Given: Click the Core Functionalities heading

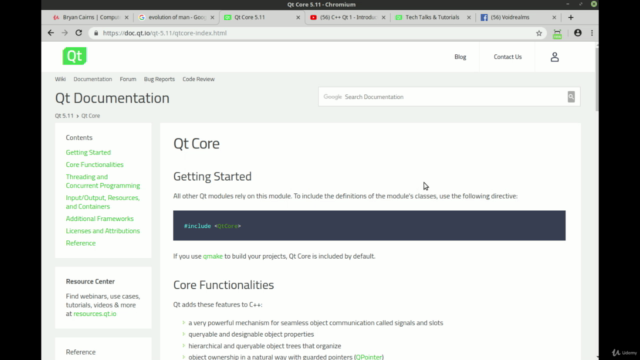Looking at the screenshot, I should 223,285.
